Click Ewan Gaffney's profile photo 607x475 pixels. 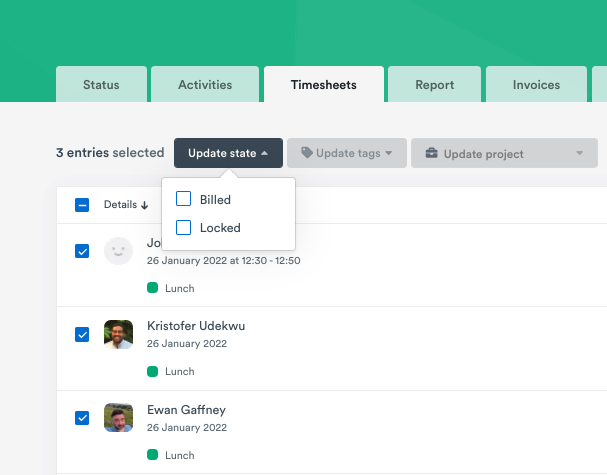(118, 418)
